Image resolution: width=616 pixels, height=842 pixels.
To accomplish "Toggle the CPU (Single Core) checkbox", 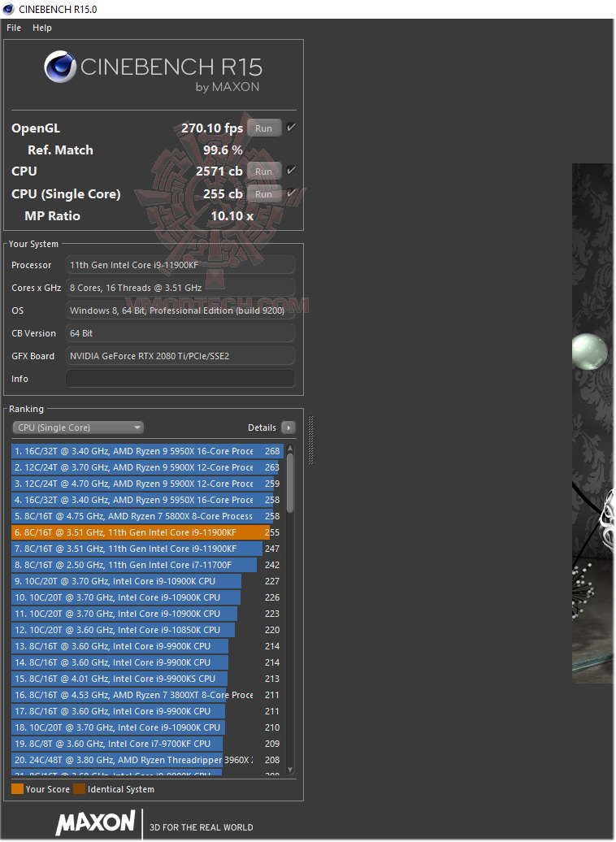I will click(291, 193).
